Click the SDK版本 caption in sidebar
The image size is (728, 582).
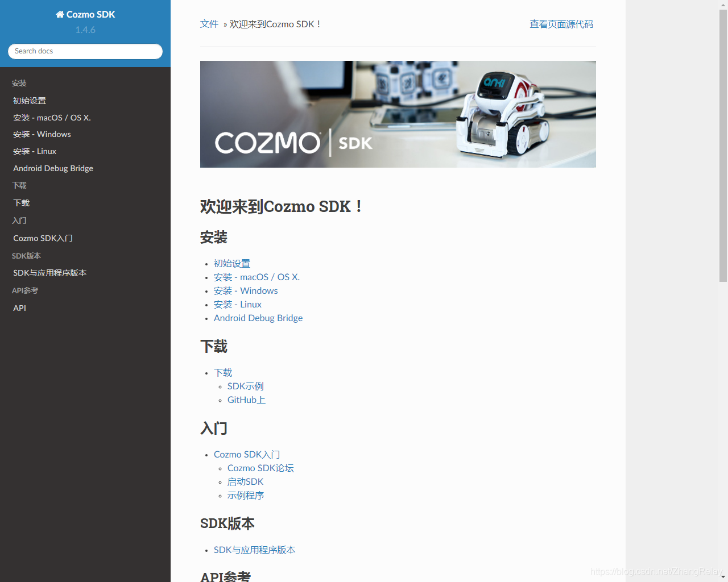tap(26, 256)
